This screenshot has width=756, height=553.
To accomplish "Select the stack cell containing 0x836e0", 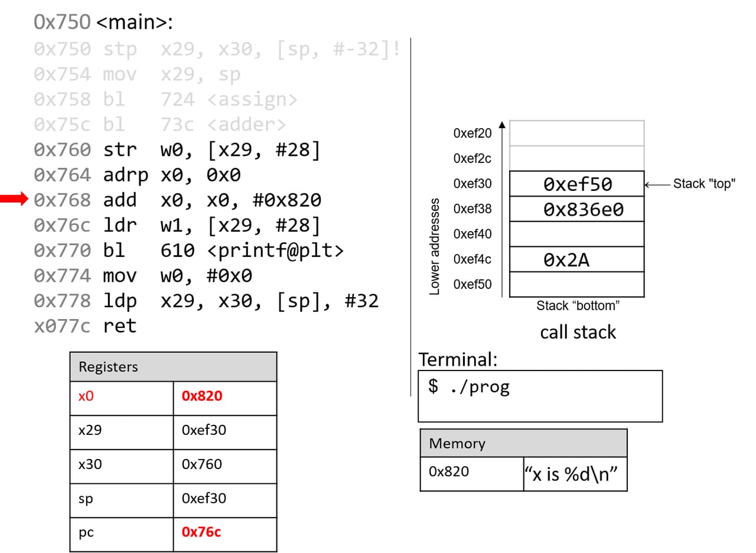I will tap(576, 209).
